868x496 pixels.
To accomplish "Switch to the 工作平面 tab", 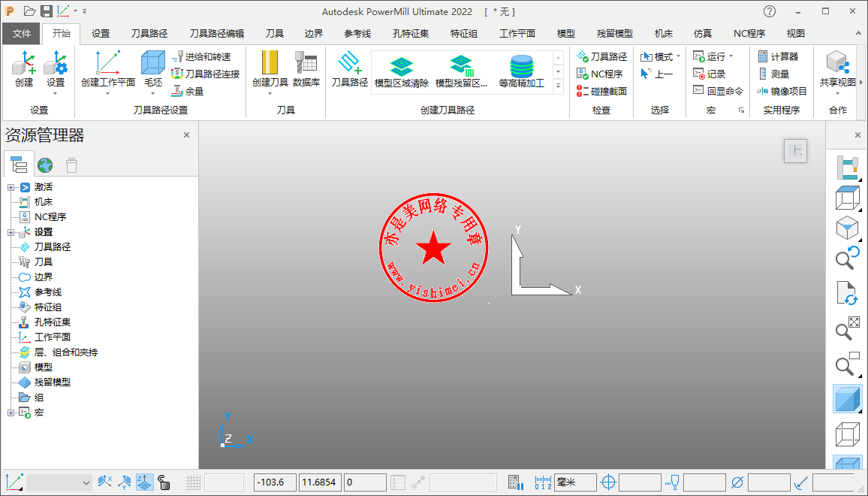I will (517, 33).
